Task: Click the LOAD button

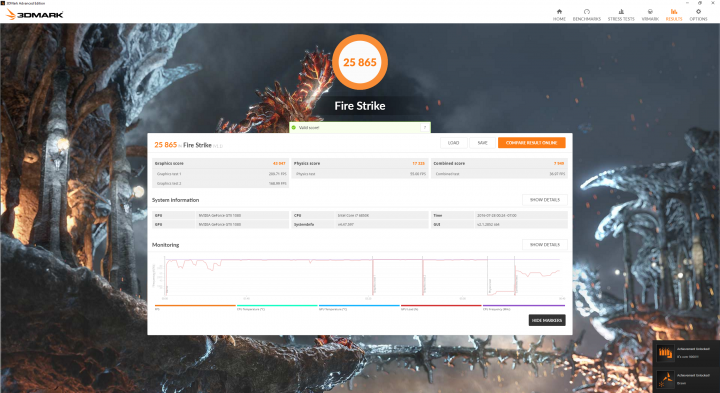Action: click(453, 143)
